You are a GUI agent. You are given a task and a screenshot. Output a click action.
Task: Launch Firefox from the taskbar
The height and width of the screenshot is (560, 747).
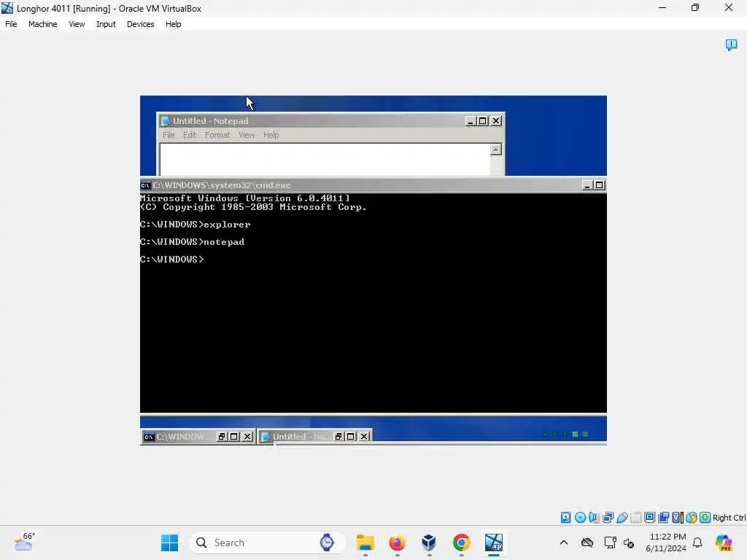point(398,542)
